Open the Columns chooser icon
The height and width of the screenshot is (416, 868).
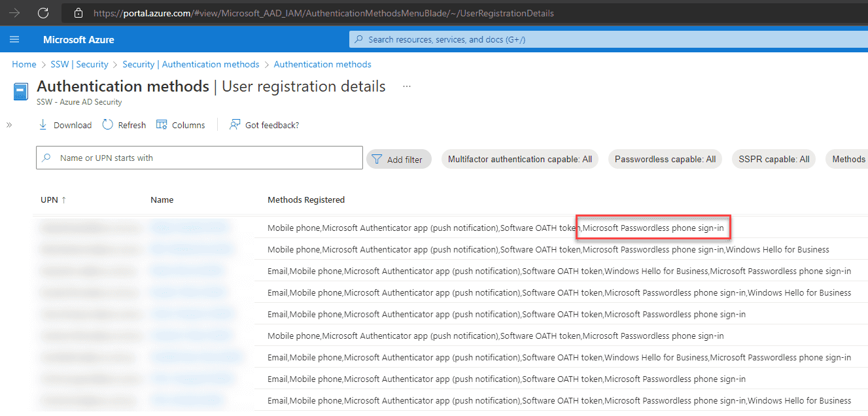click(162, 125)
